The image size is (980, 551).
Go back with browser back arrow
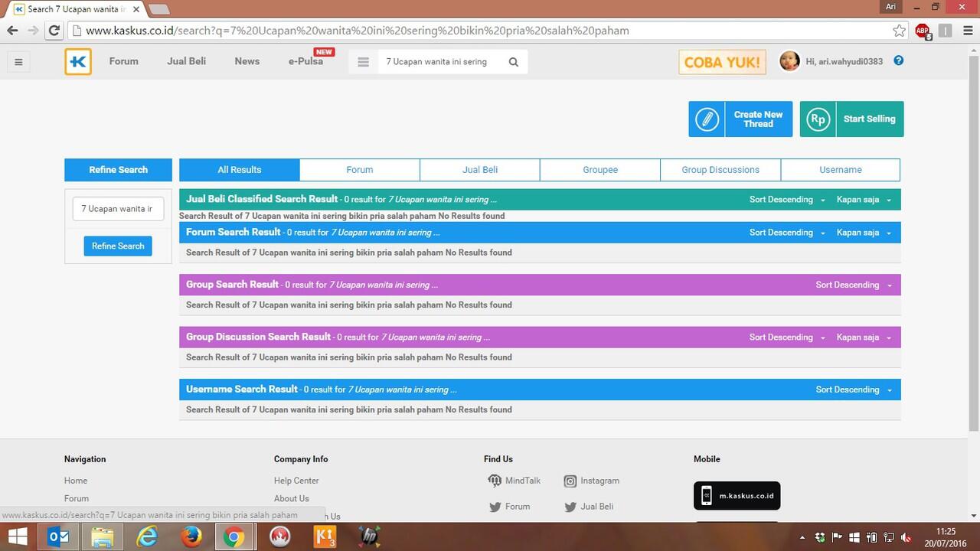[12, 31]
